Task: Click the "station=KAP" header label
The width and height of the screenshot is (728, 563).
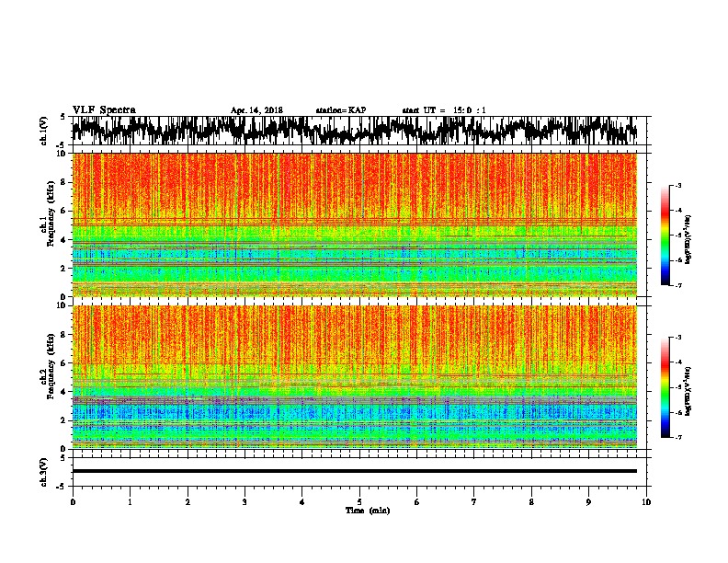Action: click(x=341, y=110)
